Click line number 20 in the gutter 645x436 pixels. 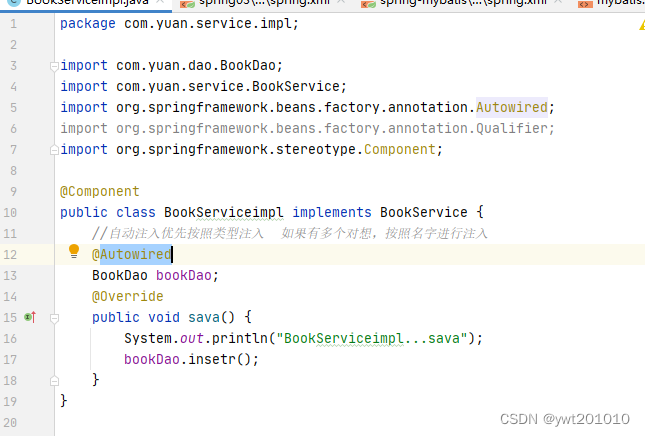click(10, 422)
